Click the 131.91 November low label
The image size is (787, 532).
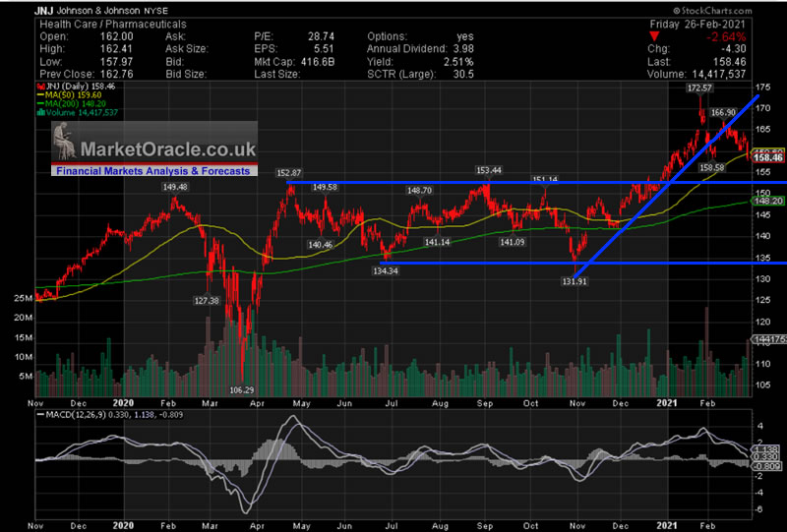click(575, 282)
